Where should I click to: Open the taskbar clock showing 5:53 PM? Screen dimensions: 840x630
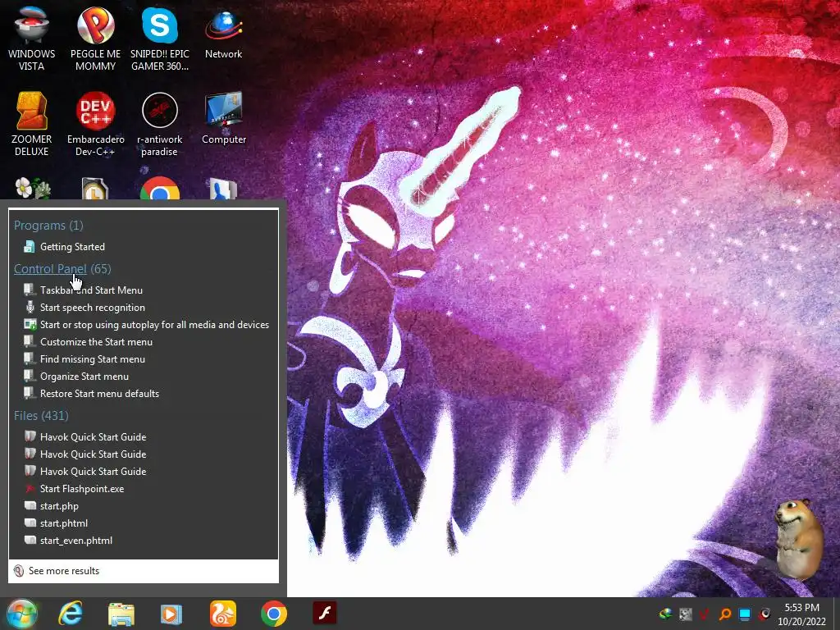pyautogui.click(x=802, y=614)
